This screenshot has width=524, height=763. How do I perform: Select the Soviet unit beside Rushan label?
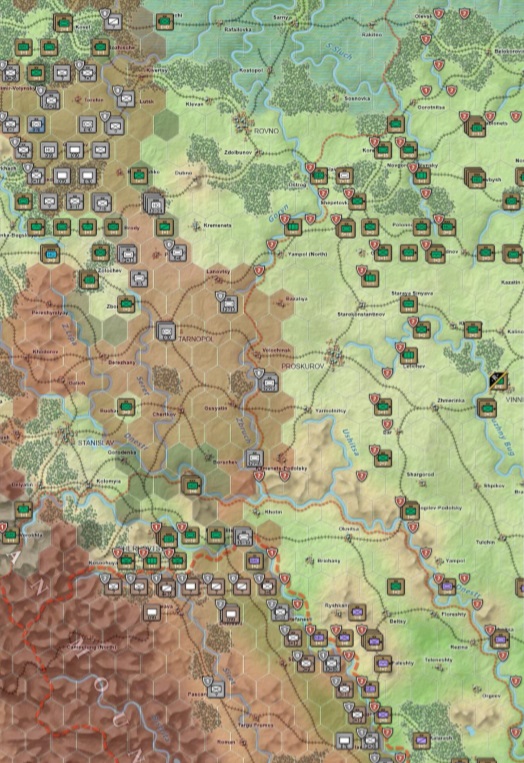(x=126, y=406)
